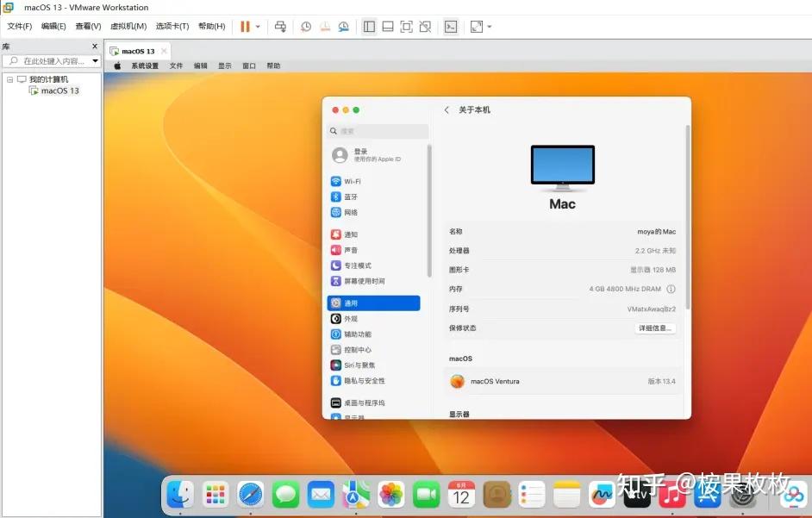Open Photos from the Dock

click(391, 495)
